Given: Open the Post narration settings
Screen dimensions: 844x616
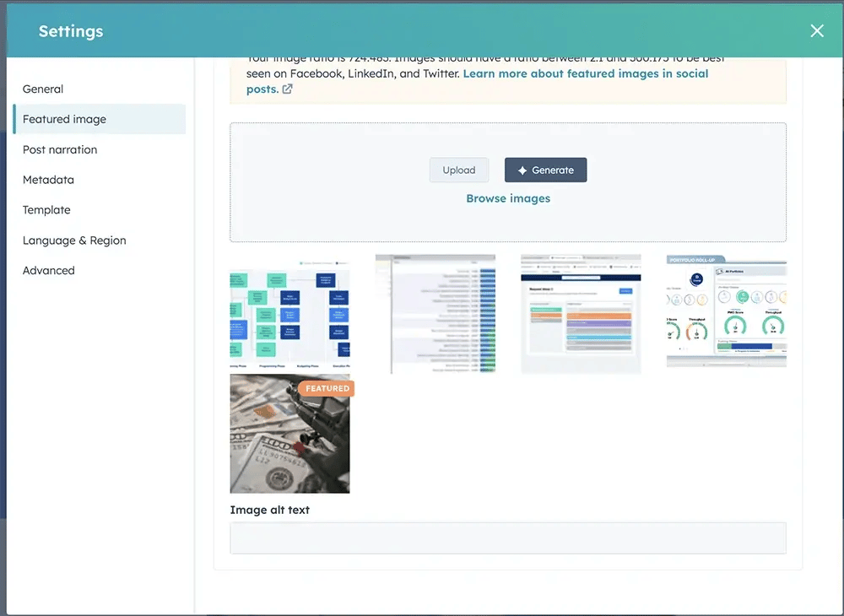Looking at the screenshot, I should [x=59, y=149].
